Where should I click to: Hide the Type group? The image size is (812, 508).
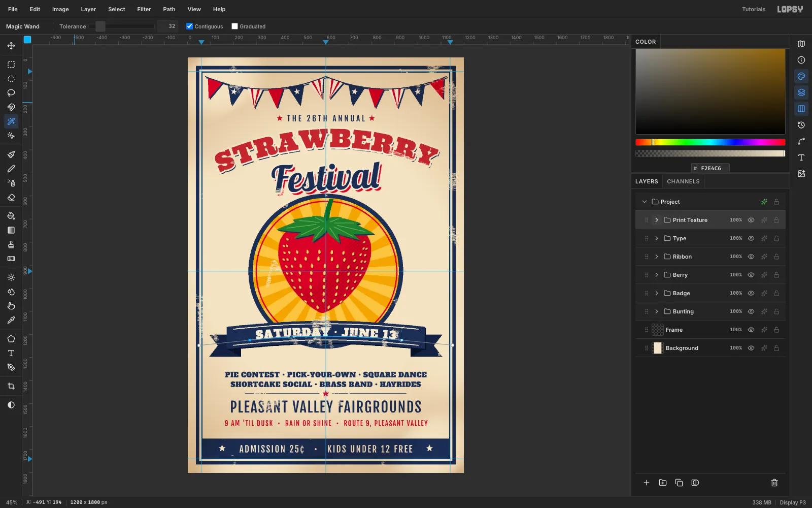[x=751, y=238]
